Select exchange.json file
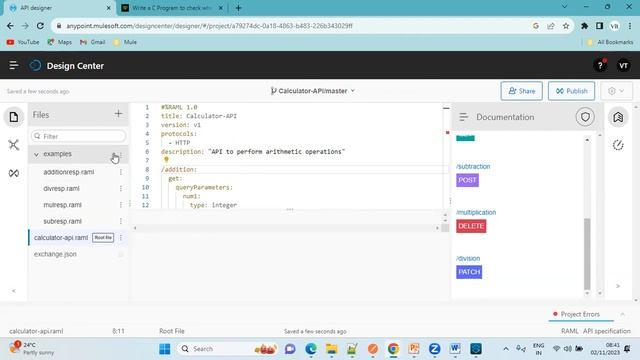Image resolution: width=640 pixels, height=360 pixels. 55,254
